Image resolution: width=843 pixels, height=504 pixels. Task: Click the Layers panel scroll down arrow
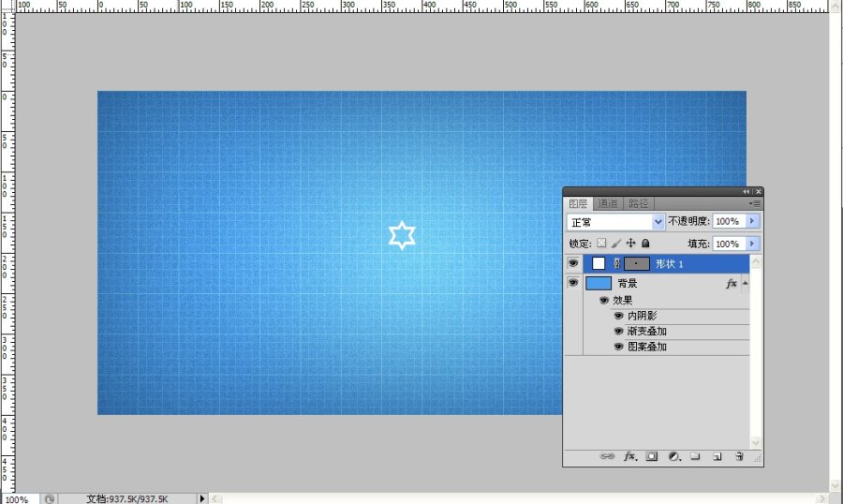point(755,442)
